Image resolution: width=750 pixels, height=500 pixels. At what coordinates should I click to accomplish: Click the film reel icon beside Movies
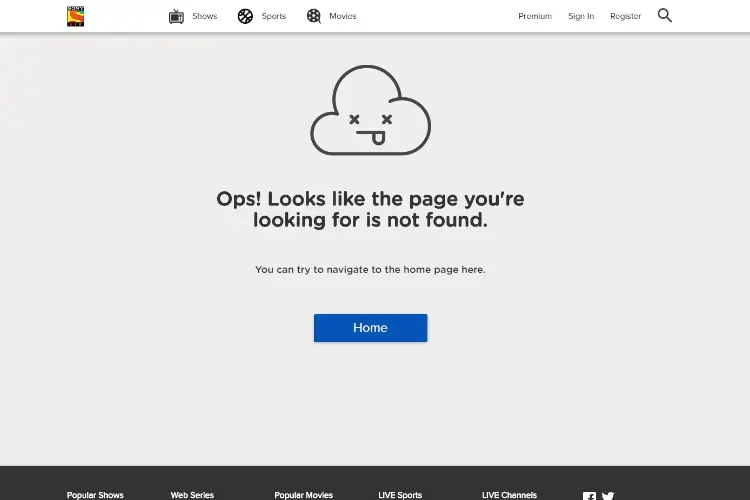click(x=314, y=16)
